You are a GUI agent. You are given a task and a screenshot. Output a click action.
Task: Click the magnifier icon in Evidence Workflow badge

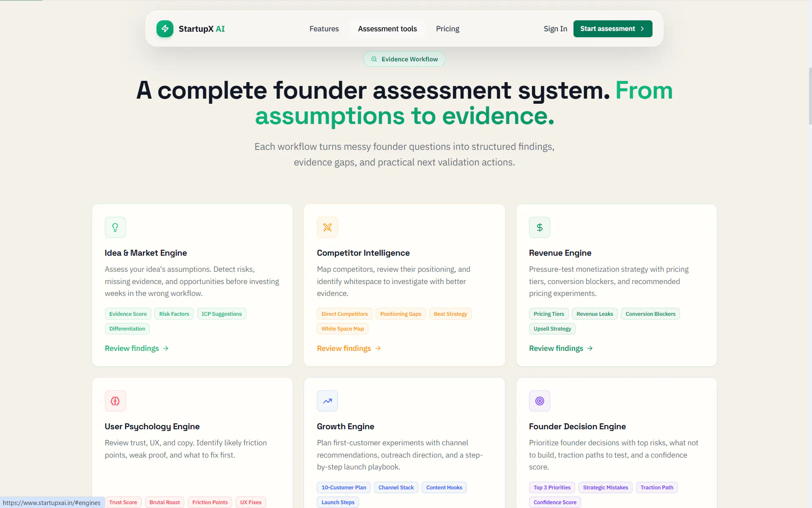coord(374,59)
